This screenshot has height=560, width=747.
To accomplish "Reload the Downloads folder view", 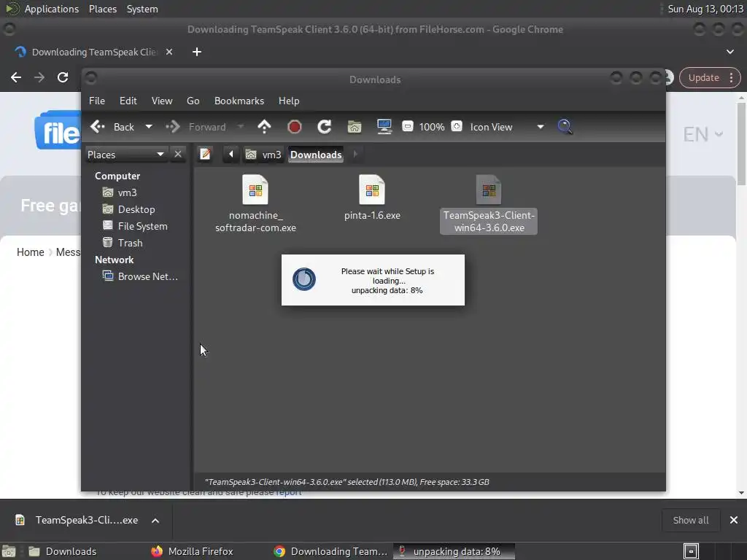I will click(x=325, y=127).
